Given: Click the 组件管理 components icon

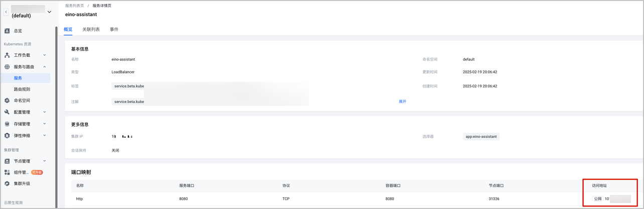Looking at the screenshot, I should pyautogui.click(x=7, y=172).
